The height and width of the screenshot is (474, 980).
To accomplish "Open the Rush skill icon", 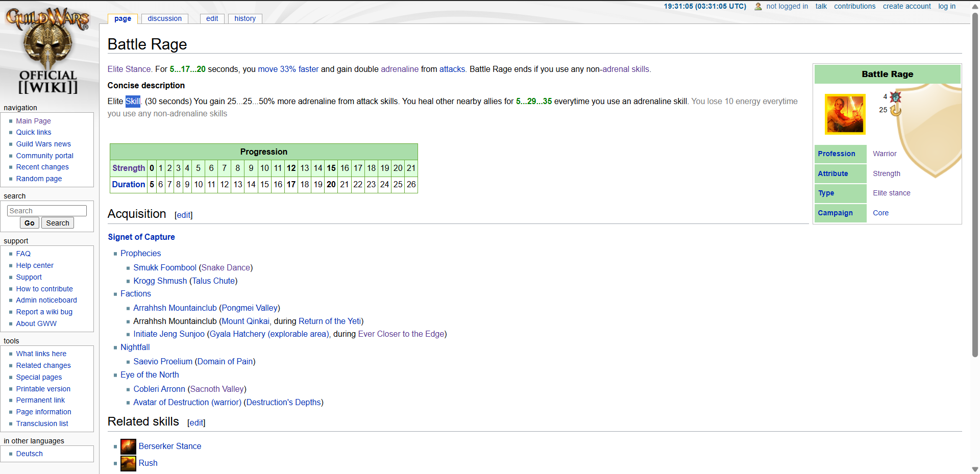I will pyautogui.click(x=128, y=463).
